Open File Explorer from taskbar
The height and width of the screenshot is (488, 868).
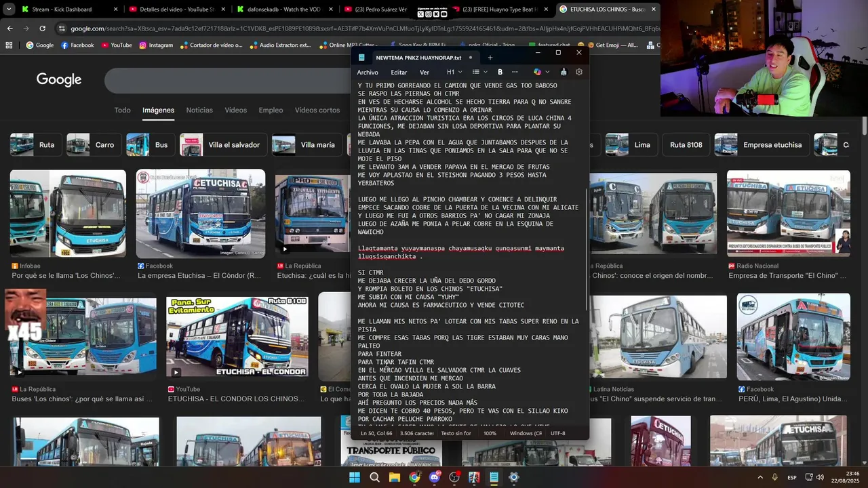point(394,477)
